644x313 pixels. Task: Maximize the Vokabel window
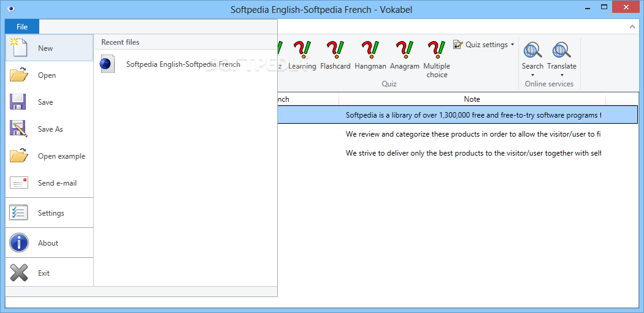[x=604, y=7]
